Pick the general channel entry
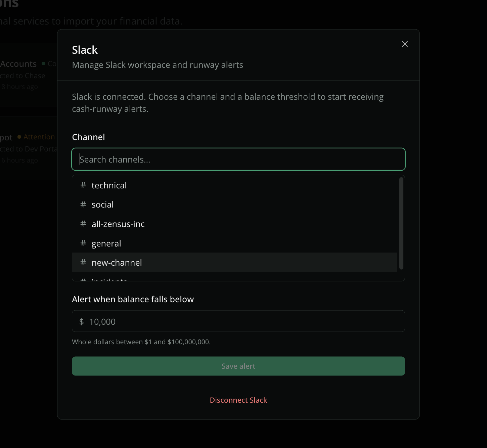The height and width of the screenshot is (448, 487). pos(235,243)
